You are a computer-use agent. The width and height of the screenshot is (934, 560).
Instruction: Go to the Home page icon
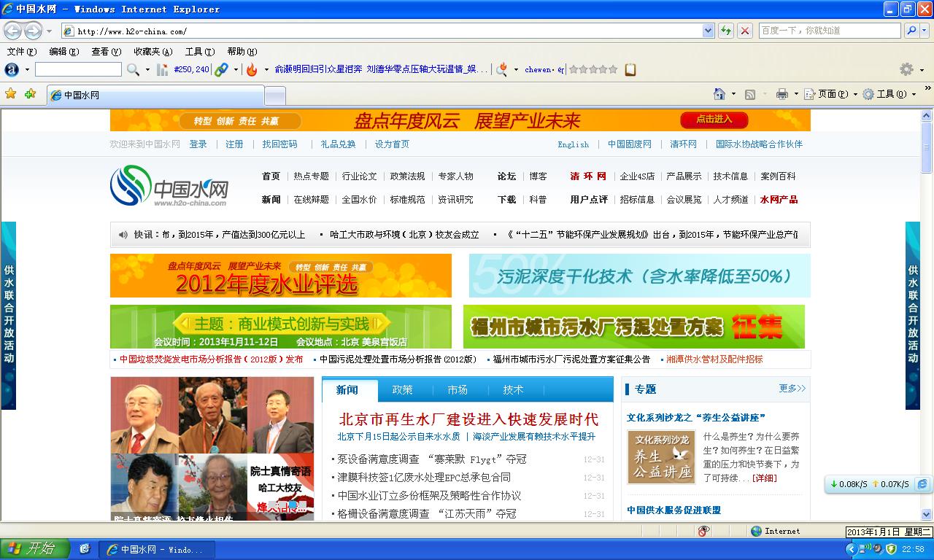pyautogui.click(x=719, y=94)
